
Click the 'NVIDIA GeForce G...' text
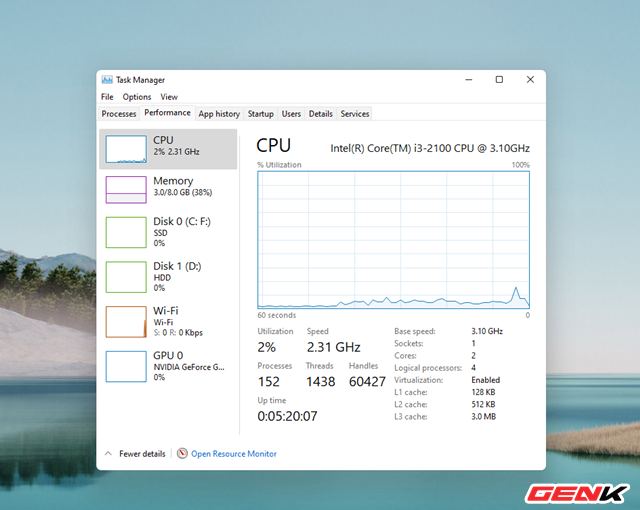(x=189, y=367)
